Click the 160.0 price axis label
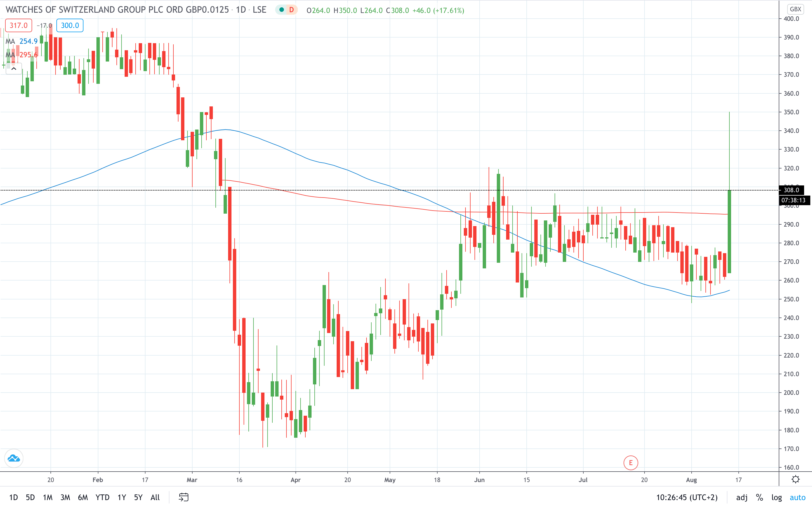 [791, 467]
